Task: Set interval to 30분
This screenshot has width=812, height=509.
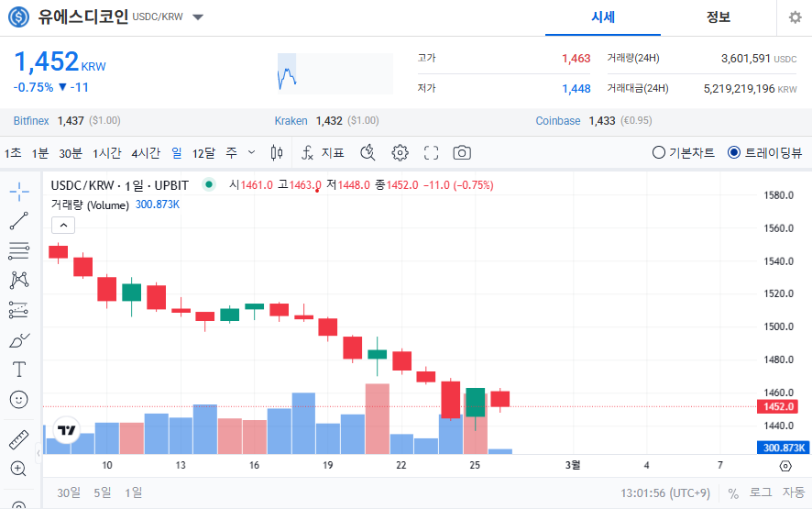Action: [x=71, y=153]
